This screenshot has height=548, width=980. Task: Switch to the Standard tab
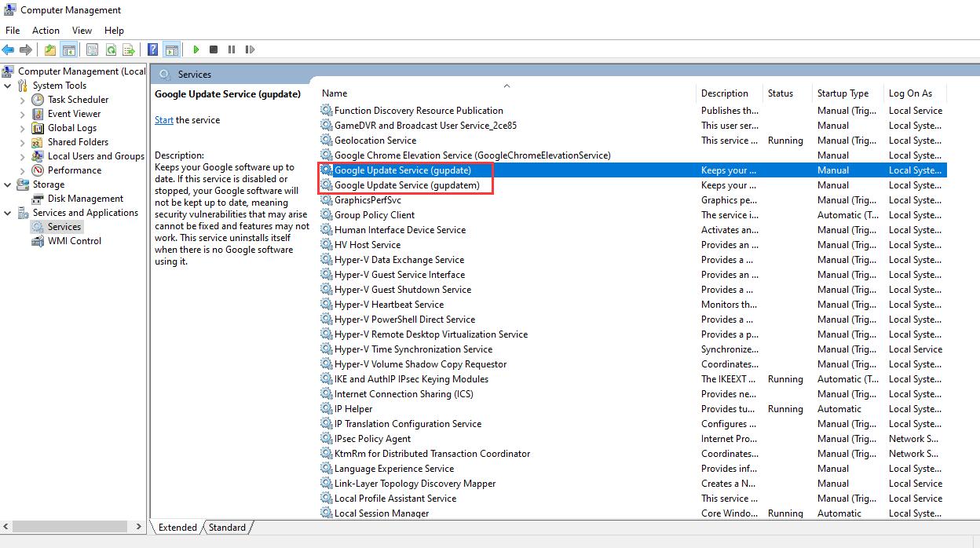[227, 528]
